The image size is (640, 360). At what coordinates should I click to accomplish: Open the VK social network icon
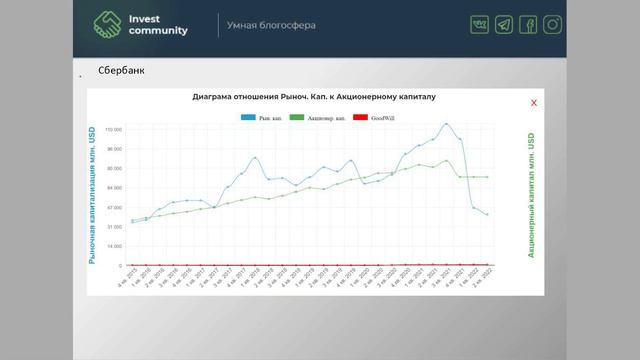[x=479, y=25]
